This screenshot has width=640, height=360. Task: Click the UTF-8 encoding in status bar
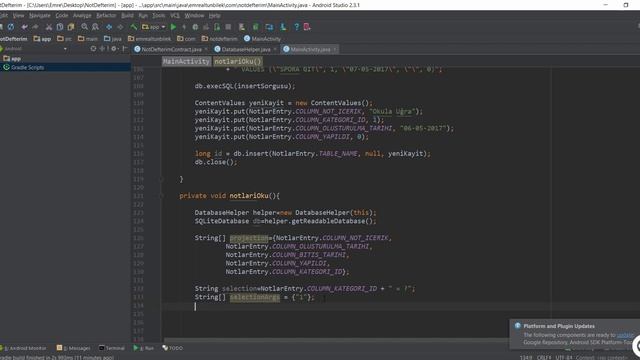[563, 358]
